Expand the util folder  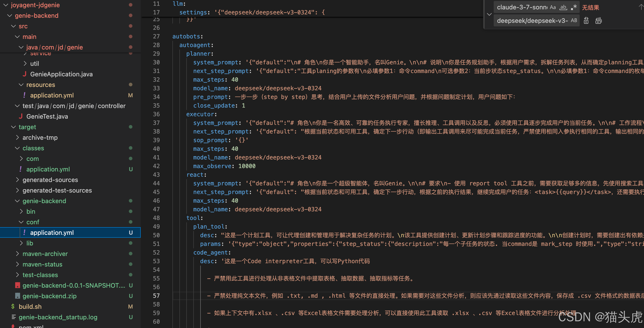coord(35,63)
